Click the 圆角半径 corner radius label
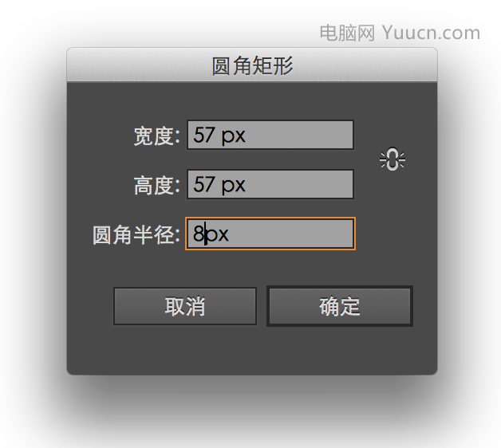 click(x=136, y=235)
